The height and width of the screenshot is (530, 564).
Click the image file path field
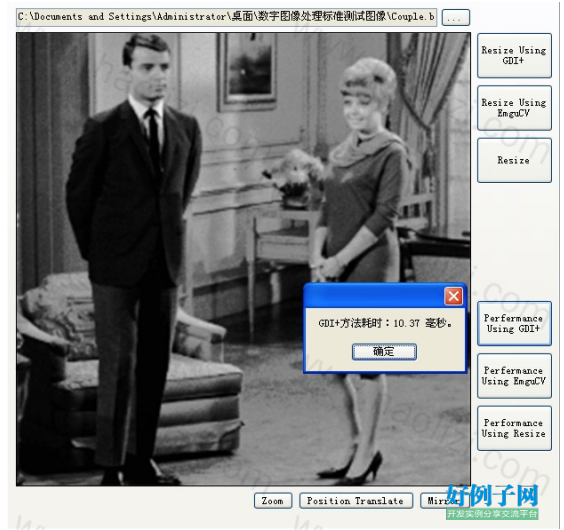(x=227, y=17)
